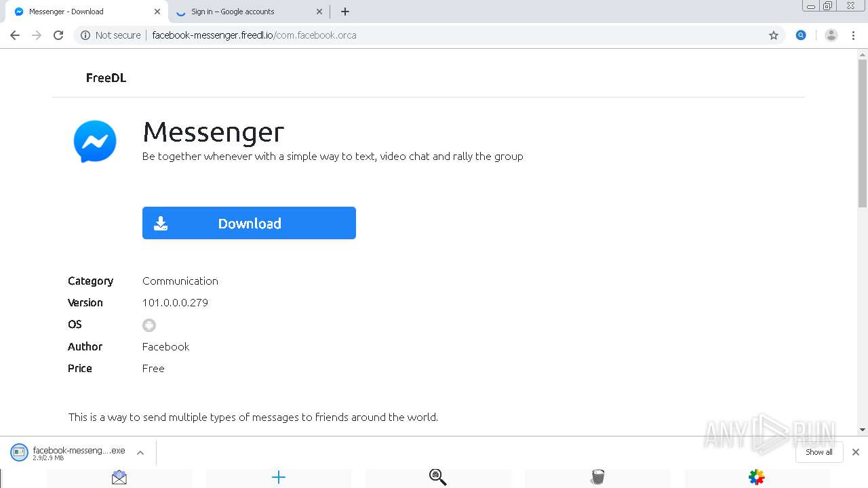
Task: Click the bucket icon at the bottom
Action: (597, 478)
